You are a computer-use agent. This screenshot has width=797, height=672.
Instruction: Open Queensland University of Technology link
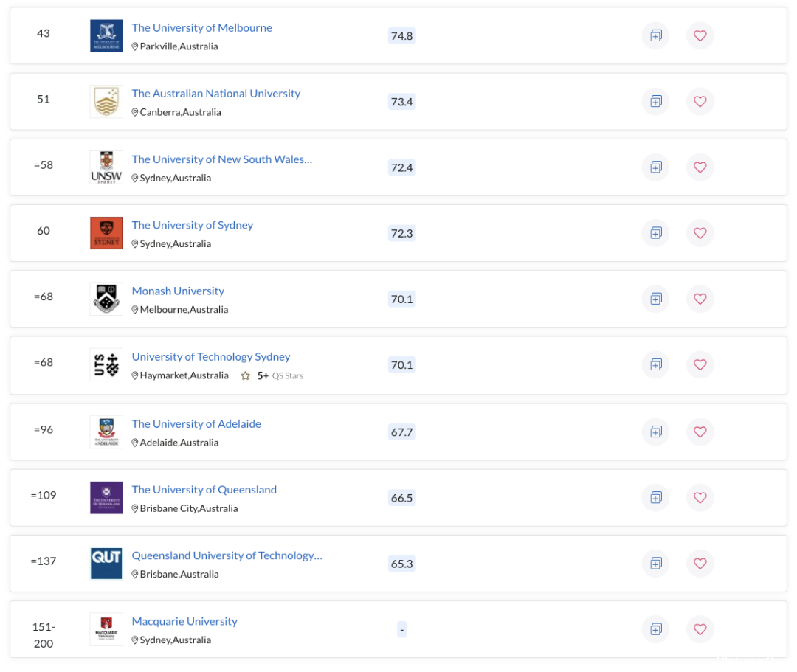coord(227,555)
